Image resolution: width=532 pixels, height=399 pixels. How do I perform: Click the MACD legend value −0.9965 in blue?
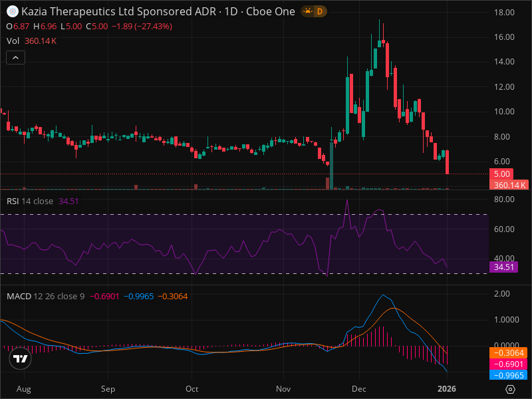(139, 296)
